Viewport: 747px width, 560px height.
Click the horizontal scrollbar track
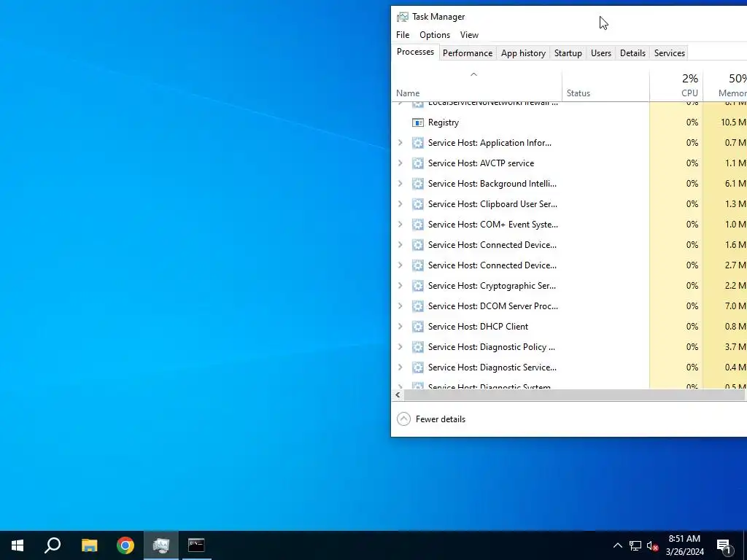pyautogui.click(x=574, y=394)
